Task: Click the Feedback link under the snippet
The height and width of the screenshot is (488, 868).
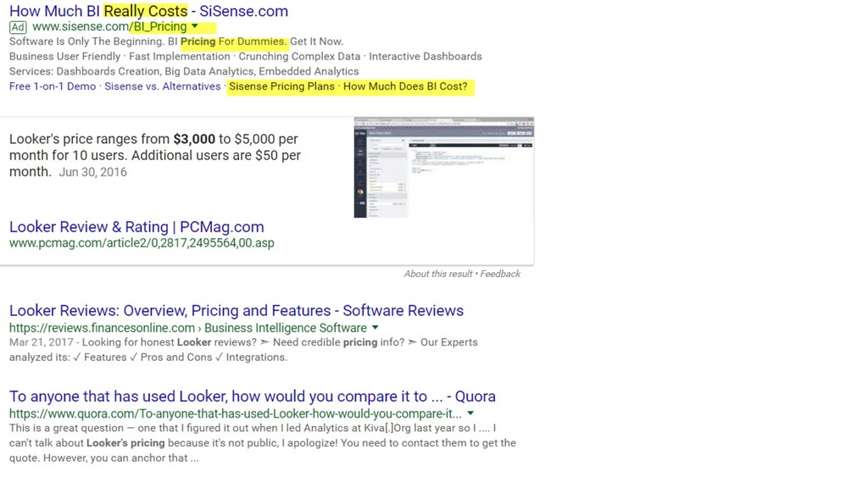Action: [500, 274]
